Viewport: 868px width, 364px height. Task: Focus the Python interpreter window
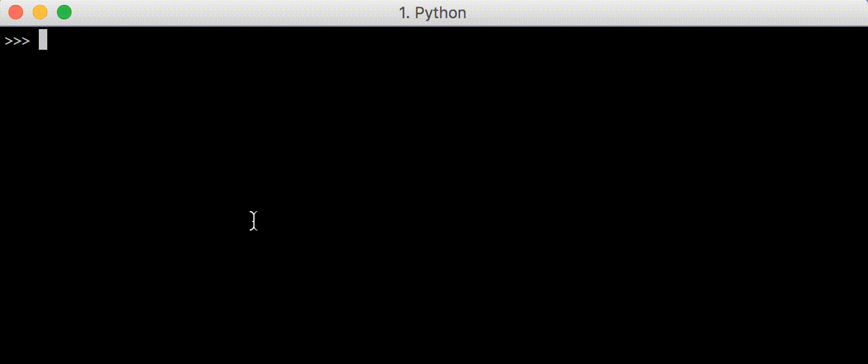coord(424,182)
